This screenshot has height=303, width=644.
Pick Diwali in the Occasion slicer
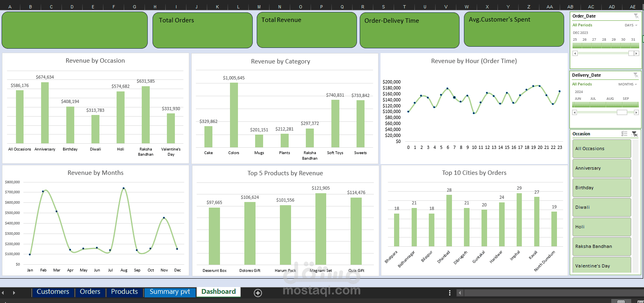click(x=602, y=207)
